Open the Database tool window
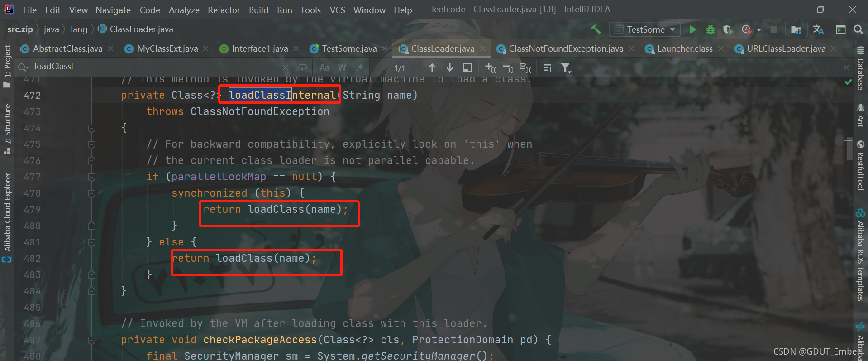The width and height of the screenshot is (868, 361). click(x=860, y=68)
